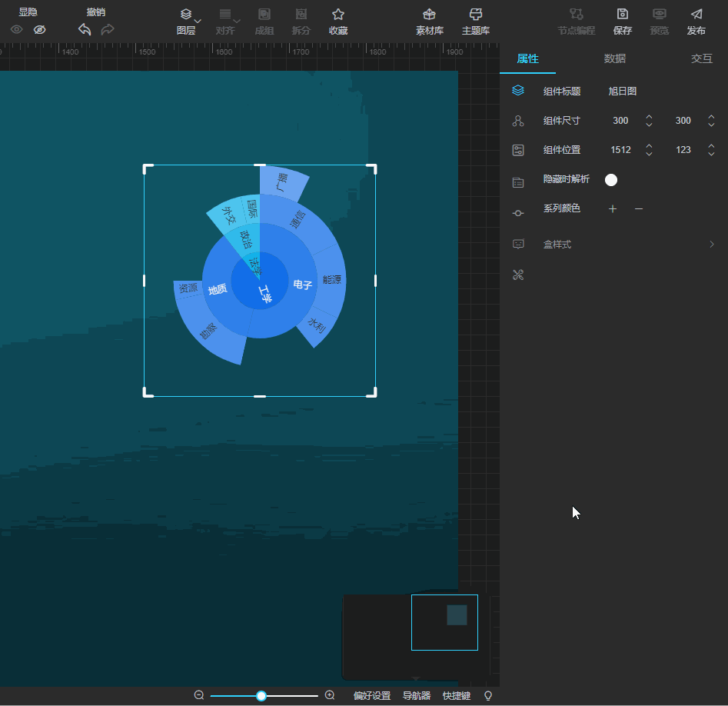This screenshot has width=728, height=706.
Task: Toggle the 隐藏时解析 switch
Action: (x=611, y=180)
